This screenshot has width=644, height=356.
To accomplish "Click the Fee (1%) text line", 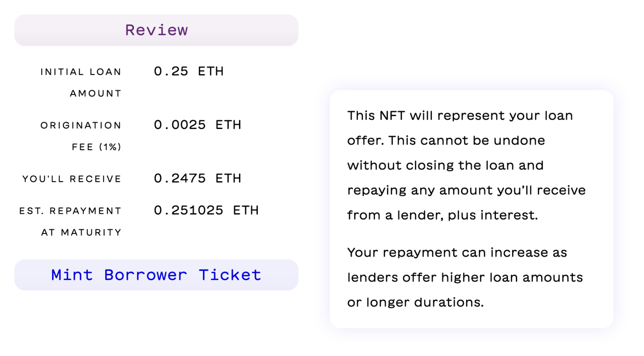I will (x=96, y=147).
